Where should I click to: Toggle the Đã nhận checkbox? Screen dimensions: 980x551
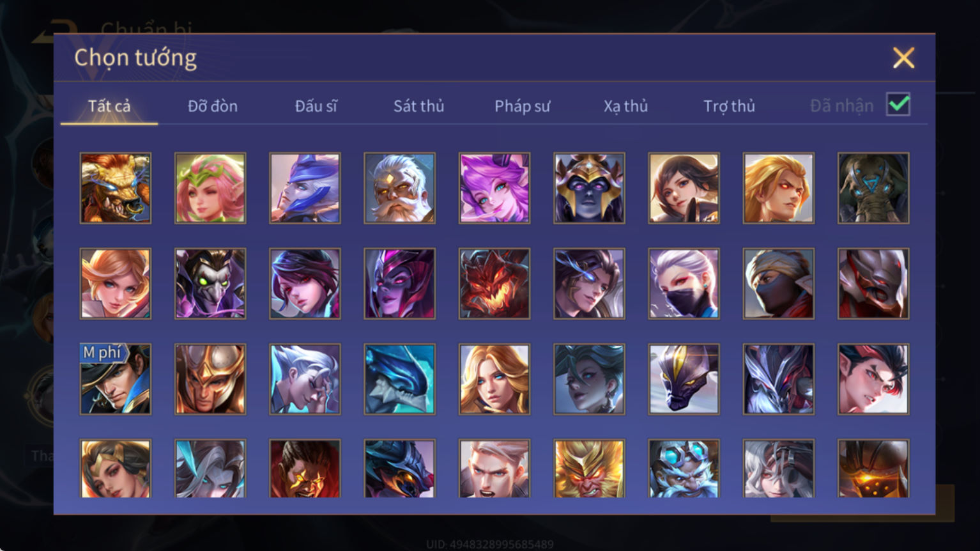coord(898,104)
